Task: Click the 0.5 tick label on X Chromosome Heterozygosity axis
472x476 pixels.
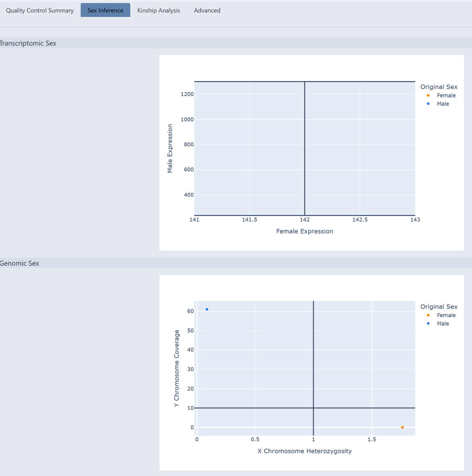Action: tap(255, 440)
